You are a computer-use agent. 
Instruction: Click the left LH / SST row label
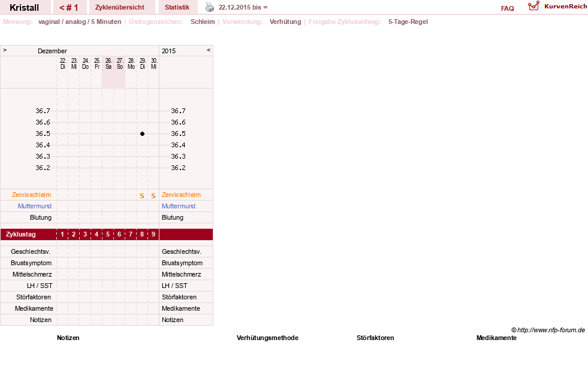tap(40, 286)
